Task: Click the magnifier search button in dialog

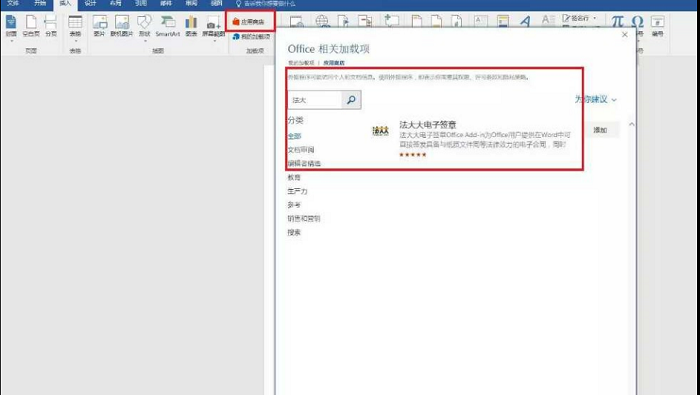Action: pyautogui.click(x=351, y=100)
